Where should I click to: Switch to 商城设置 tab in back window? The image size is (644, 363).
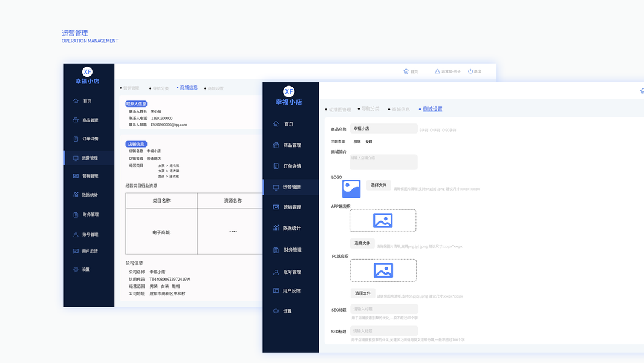(216, 88)
